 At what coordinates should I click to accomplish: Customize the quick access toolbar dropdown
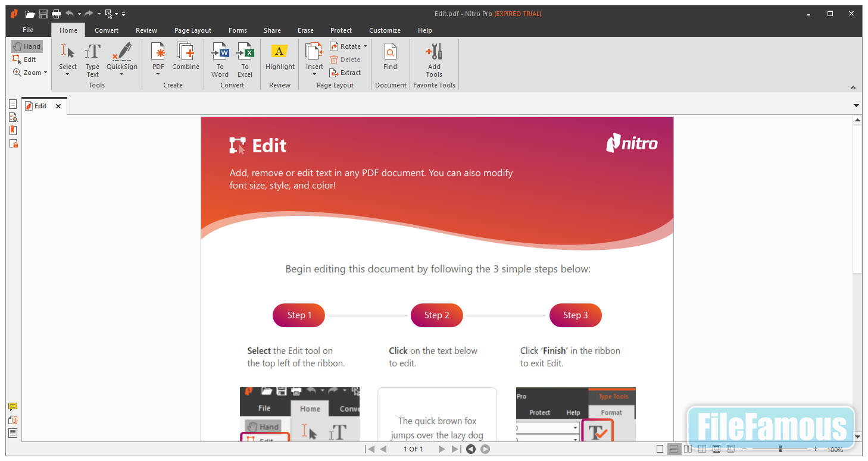[123, 14]
